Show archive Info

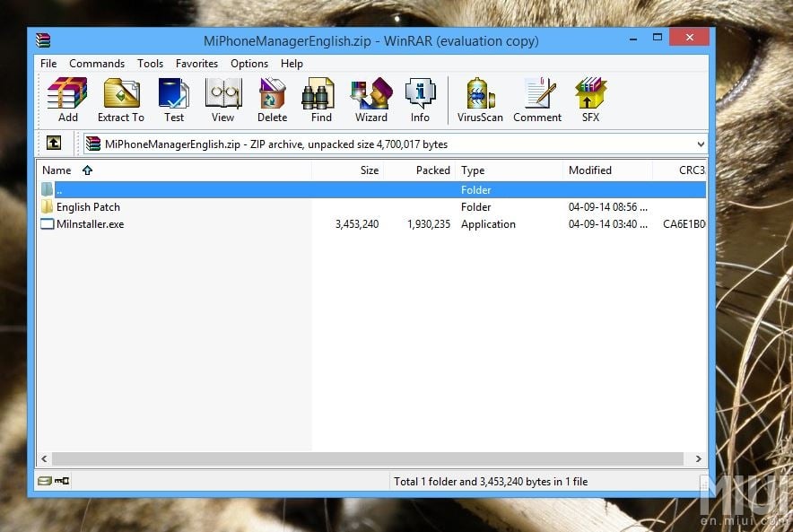[x=420, y=100]
